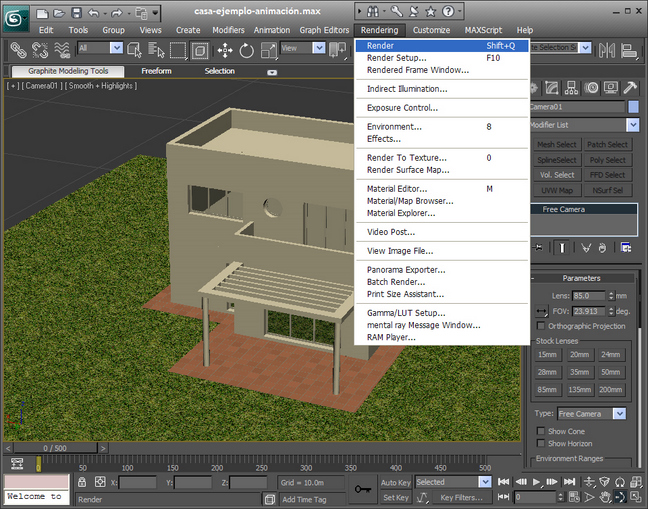Click the 35mm stock lens button
The height and width of the screenshot is (509, 648).
click(x=579, y=372)
